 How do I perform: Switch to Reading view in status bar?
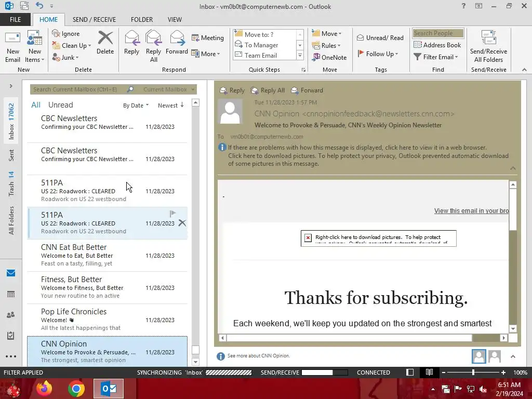429,372
